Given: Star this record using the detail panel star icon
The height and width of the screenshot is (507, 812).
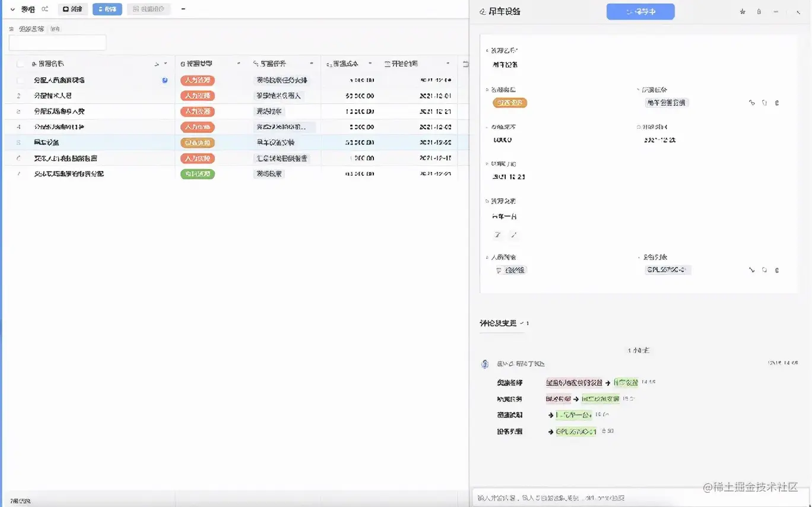Looking at the screenshot, I should coord(743,12).
